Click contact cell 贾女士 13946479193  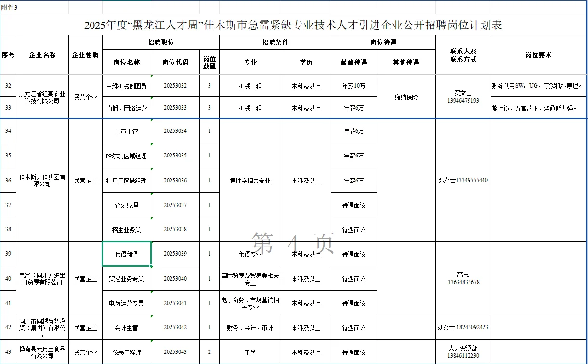point(463,97)
